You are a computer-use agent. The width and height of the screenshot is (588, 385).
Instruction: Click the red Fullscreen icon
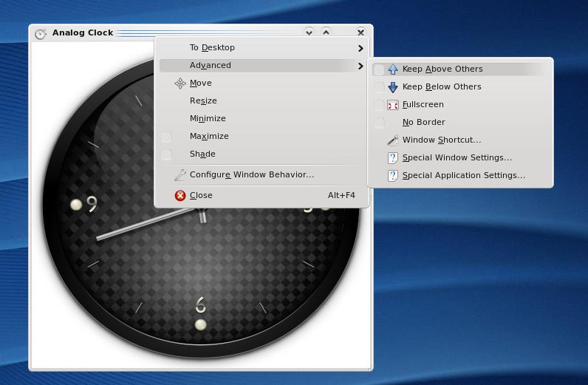pos(393,105)
